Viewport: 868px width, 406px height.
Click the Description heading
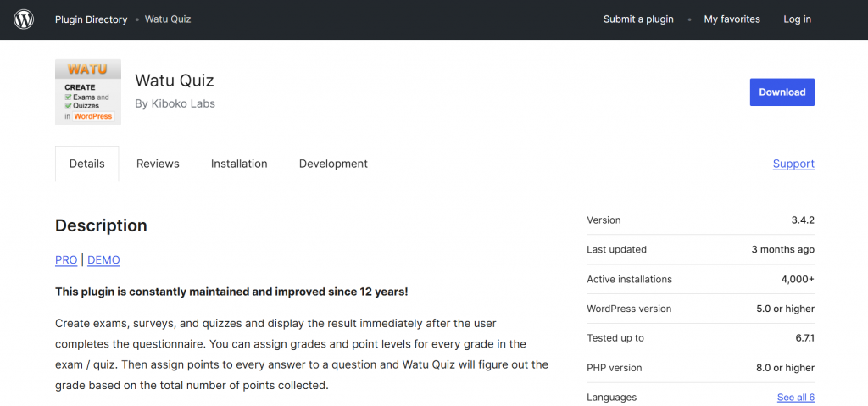[102, 225]
